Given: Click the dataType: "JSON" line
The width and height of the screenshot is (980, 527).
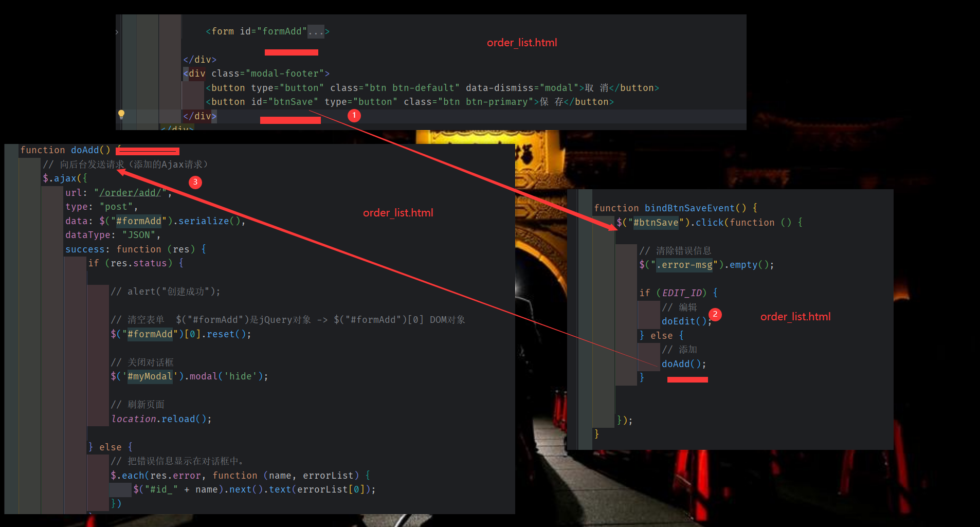Looking at the screenshot, I should 113,235.
